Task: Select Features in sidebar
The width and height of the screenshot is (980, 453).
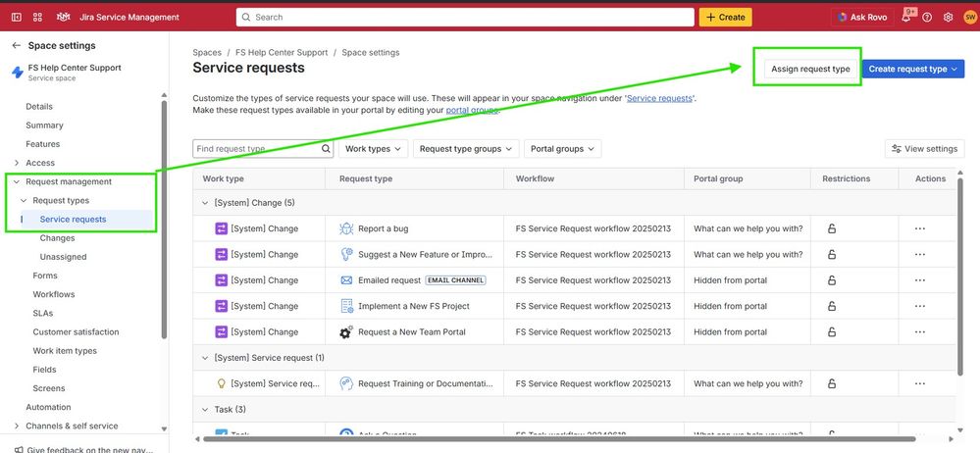Action: (x=42, y=144)
